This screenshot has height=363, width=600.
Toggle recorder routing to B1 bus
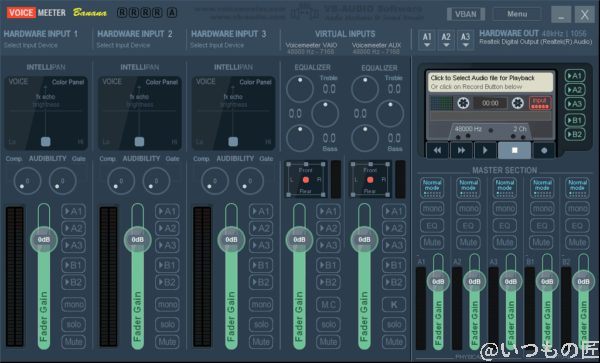pyautogui.click(x=575, y=120)
